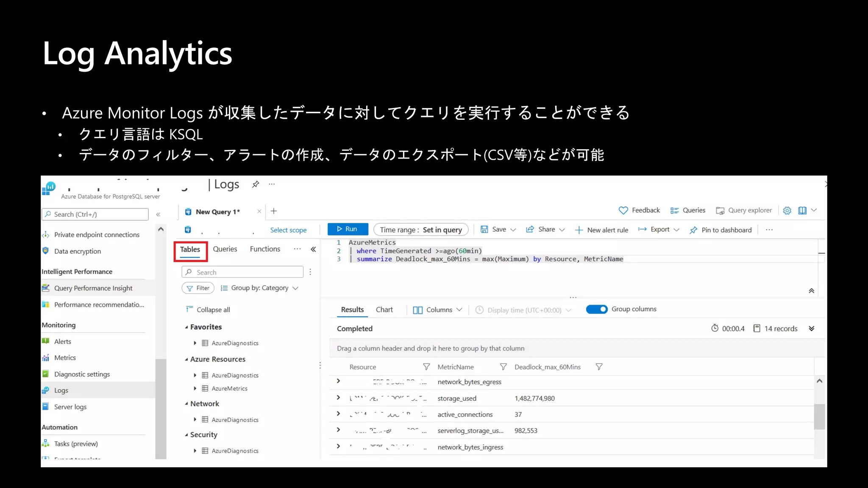Close the New Query 1 tab

(x=259, y=211)
